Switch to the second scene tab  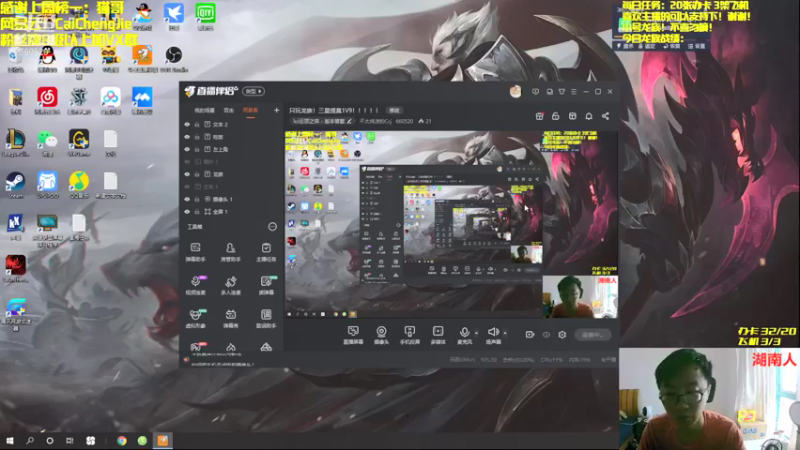tap(229, 111)
